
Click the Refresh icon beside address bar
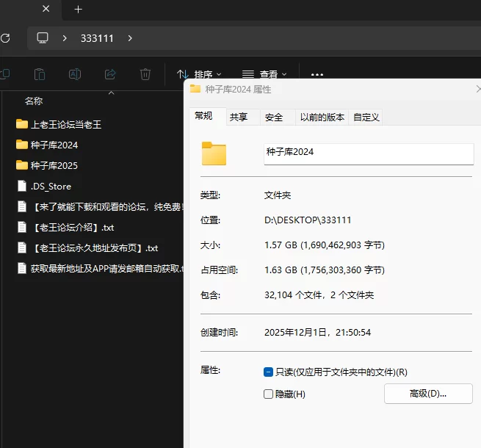coord(5,38)
